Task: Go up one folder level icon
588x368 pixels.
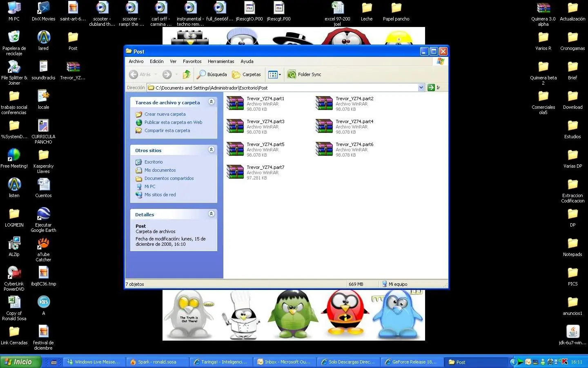Action: coord(187,74)
